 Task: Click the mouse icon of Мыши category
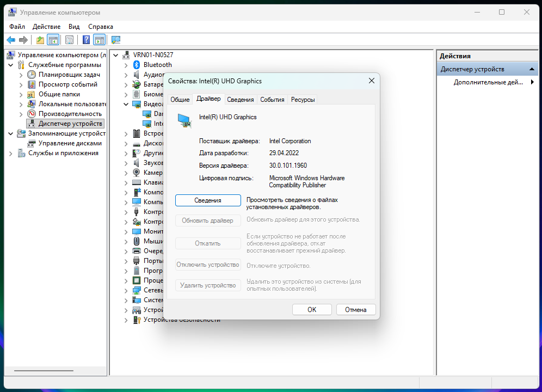tap(137, 241)
